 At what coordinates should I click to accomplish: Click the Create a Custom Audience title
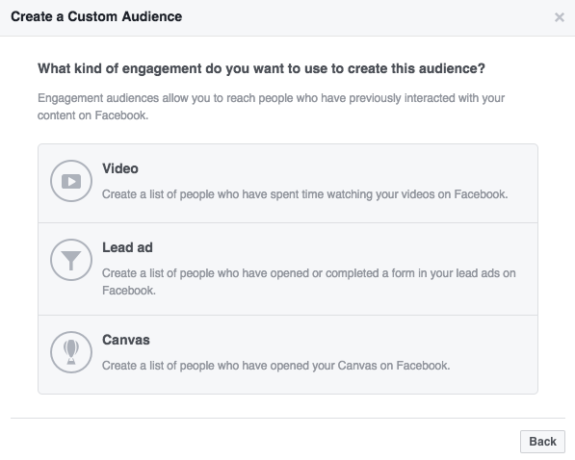[96, 17]
